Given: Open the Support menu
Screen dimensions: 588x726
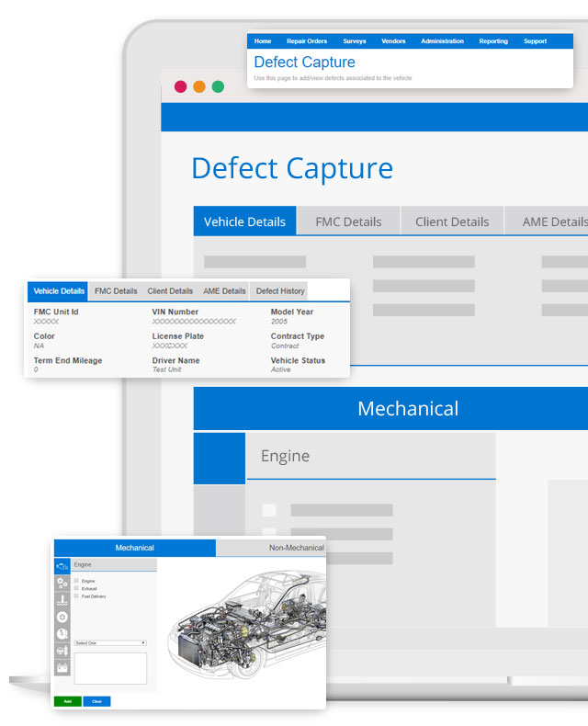Looking at the screenshot, I should (535, 41).
